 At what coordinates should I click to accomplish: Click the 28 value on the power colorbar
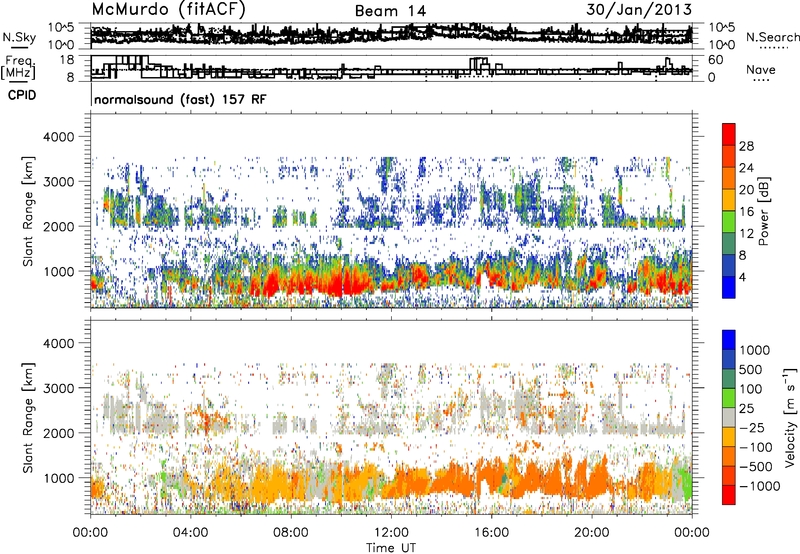(746, 146)
